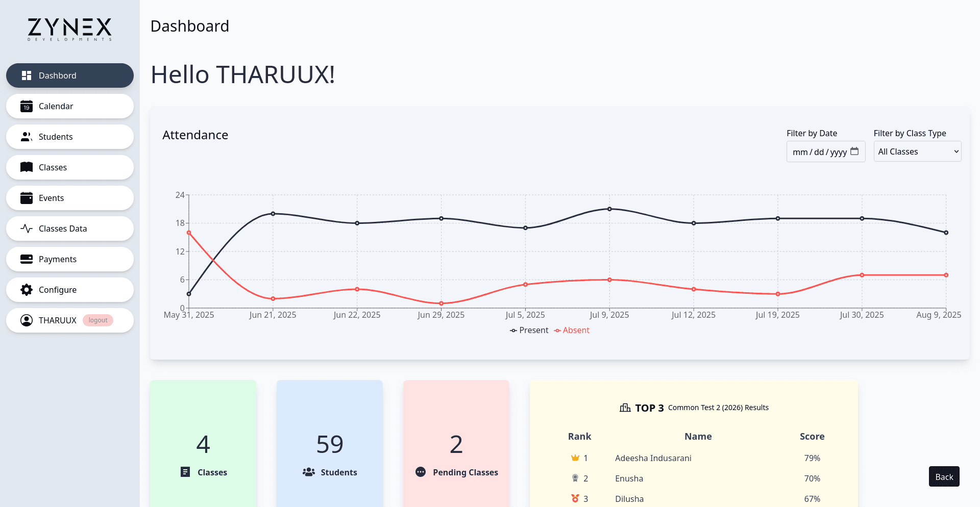Click the Calendar icon in sidebar
980x507 pixels.
(x=27, y=106)
